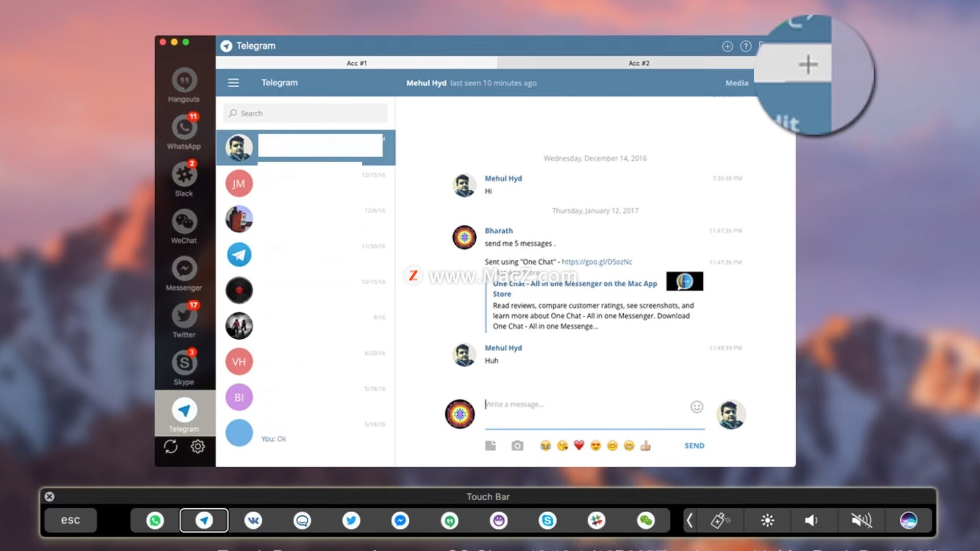This screenshot has width=980, height=551.
Task: Open the WhatsApp sidebar service
Action: click(184, 129)
